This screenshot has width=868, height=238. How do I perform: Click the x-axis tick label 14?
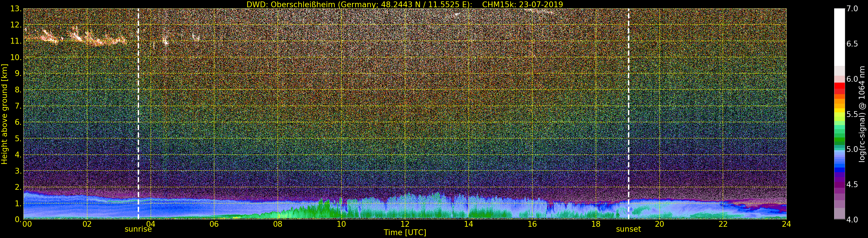(x=468, y=224)
